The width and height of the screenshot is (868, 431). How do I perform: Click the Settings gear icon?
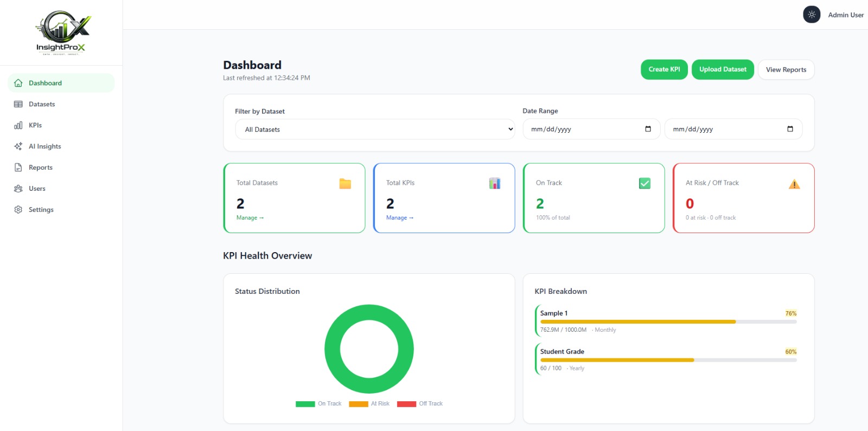pos(18,210)
